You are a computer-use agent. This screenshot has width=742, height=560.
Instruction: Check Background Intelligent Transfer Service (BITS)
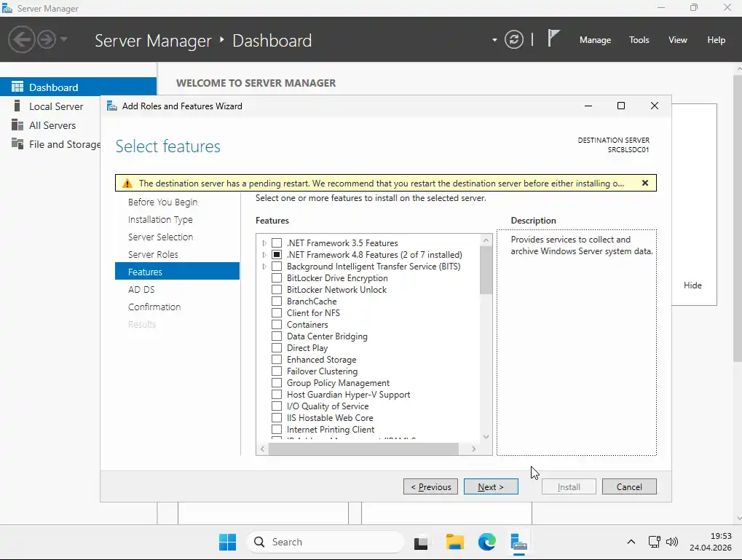click(277, 267)
